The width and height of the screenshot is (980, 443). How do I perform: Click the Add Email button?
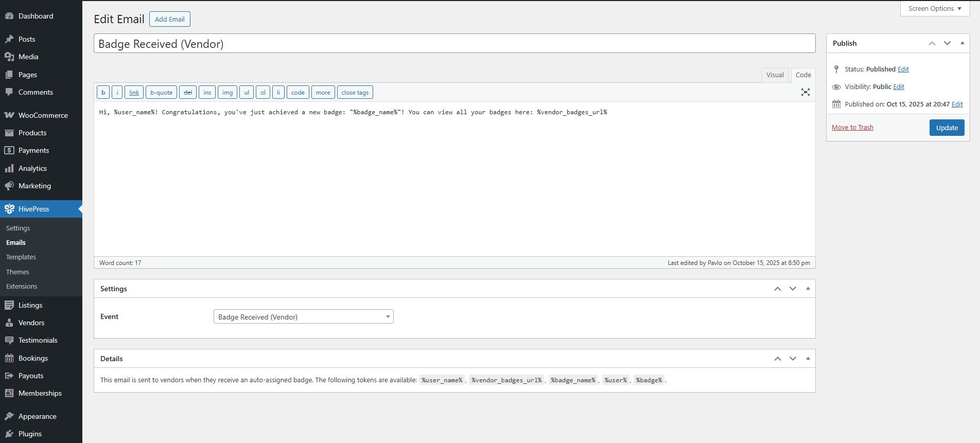pos(170,19)
